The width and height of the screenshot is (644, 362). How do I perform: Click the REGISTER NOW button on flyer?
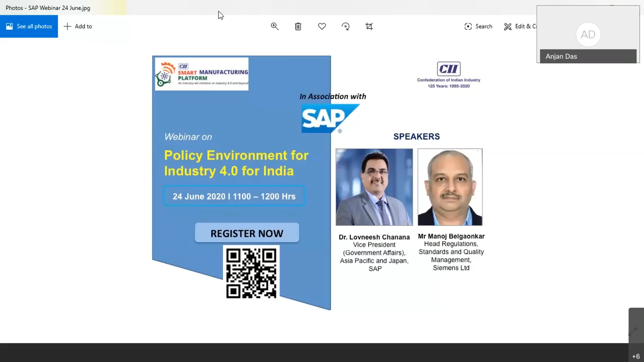coord(247,233)
